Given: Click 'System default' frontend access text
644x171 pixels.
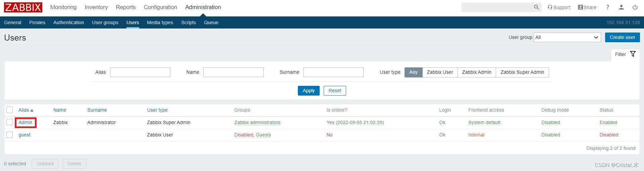Looking at the screenshot, I should (484, 122).
